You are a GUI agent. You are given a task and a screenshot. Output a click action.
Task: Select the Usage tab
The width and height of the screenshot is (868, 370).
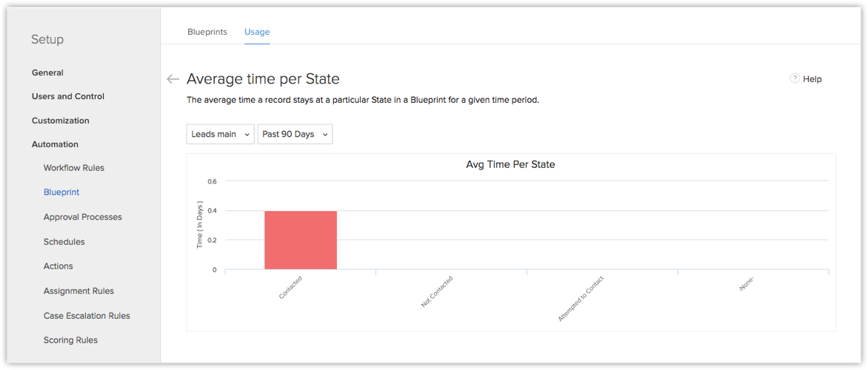257,32
